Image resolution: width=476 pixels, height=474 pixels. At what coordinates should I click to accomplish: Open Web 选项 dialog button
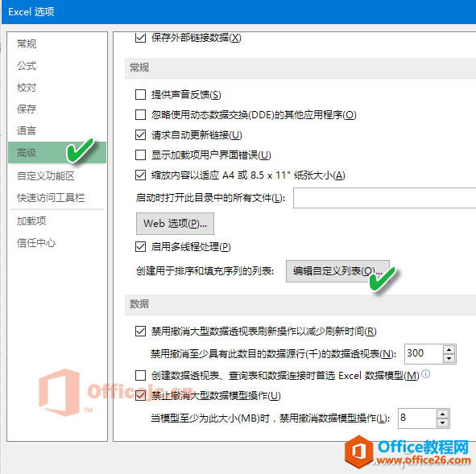click(175, 224)
